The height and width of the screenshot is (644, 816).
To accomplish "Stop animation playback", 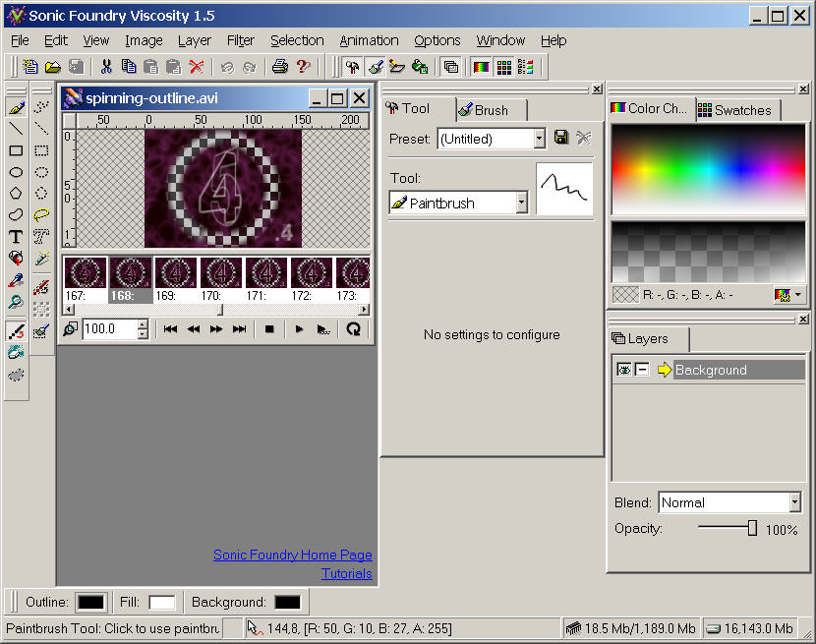I will pyautogui.click(x=269, y=329).
